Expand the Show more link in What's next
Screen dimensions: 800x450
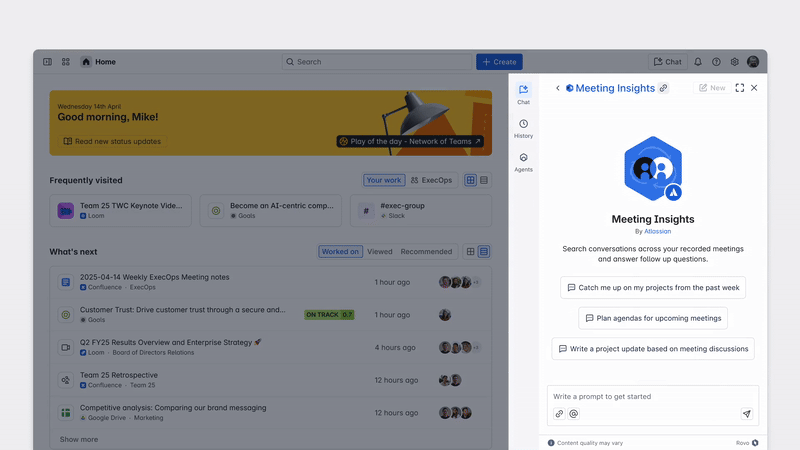click(79, 439)
